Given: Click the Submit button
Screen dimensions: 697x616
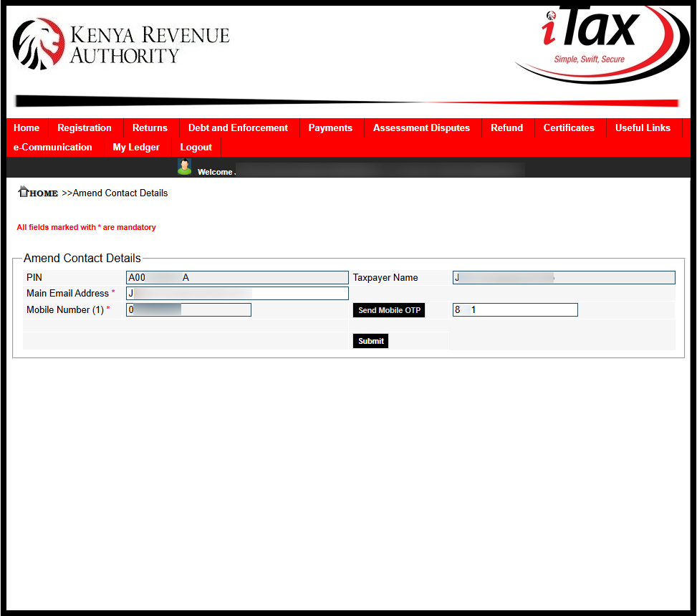Looking at the screenshot, I should pyautogui.click(x=370, y=340).
